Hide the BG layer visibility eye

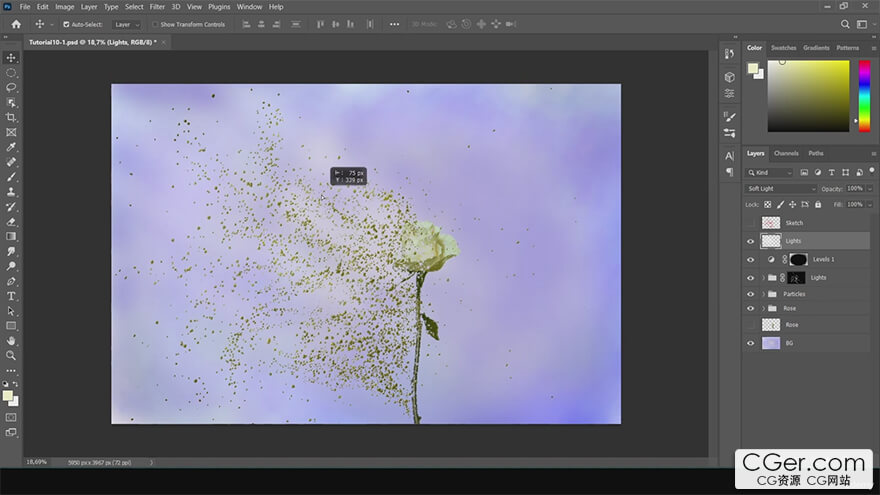click(x=751, y=343)
